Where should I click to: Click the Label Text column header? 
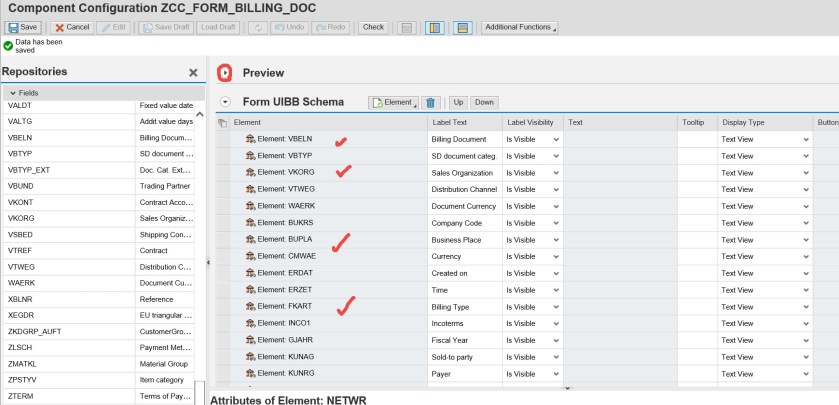tap(464, 123)
